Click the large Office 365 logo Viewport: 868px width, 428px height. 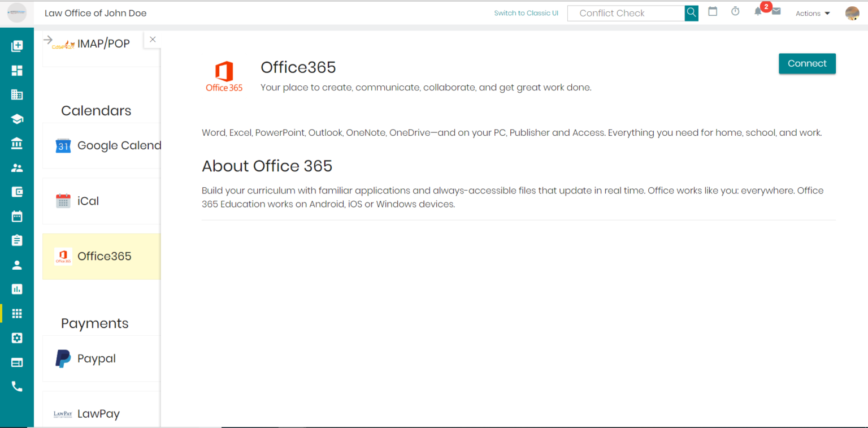pyautogui.click(x=224, y=76)
